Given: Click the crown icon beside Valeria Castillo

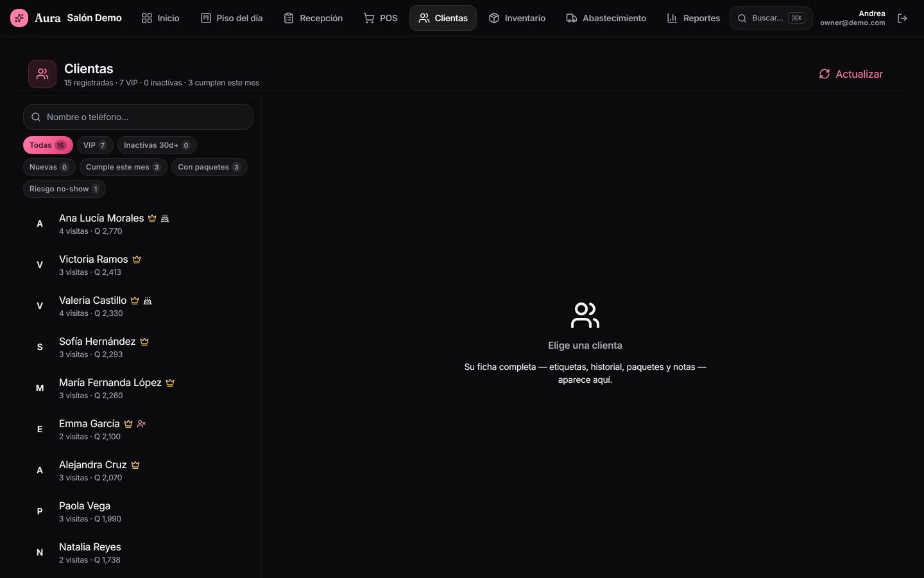Looking at the screenshot, I should tap(135, 301).
